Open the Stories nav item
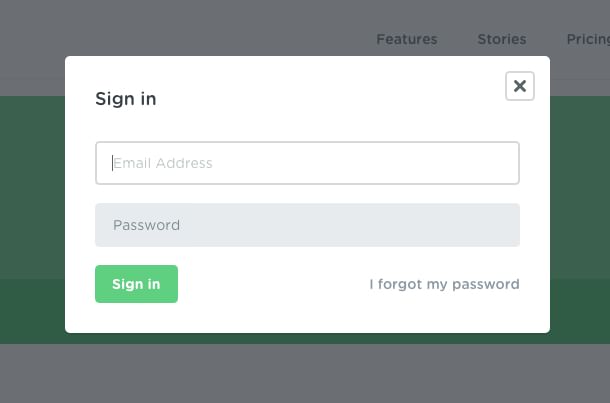Screen dimensions: 610x403 pos(501,39)
